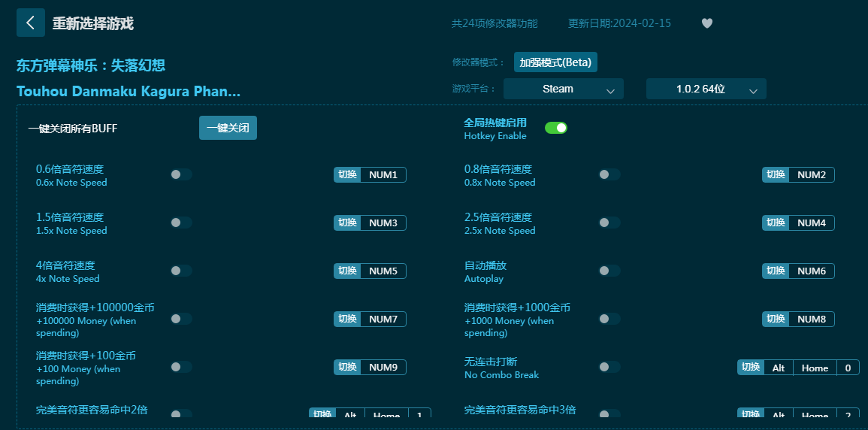
Task: Enable No Combo Break toggle
Action: 609,367
